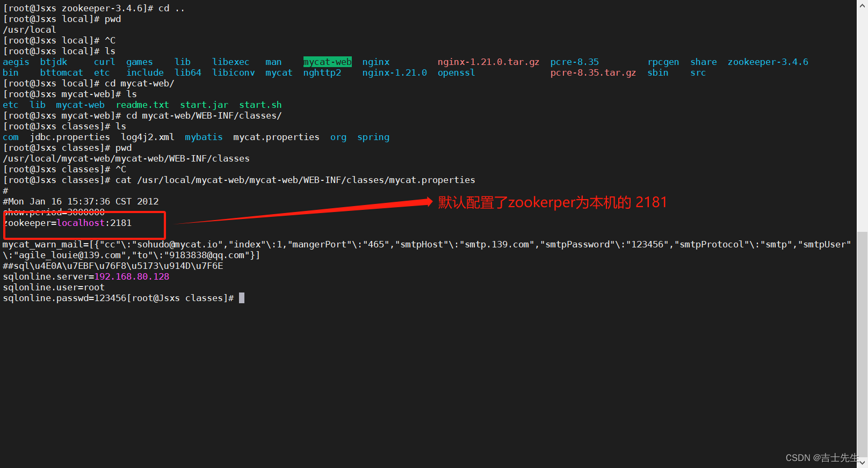This screenshot has height=468, width=868.
Task: Click the 'bin' directory name
Action: 11,73
